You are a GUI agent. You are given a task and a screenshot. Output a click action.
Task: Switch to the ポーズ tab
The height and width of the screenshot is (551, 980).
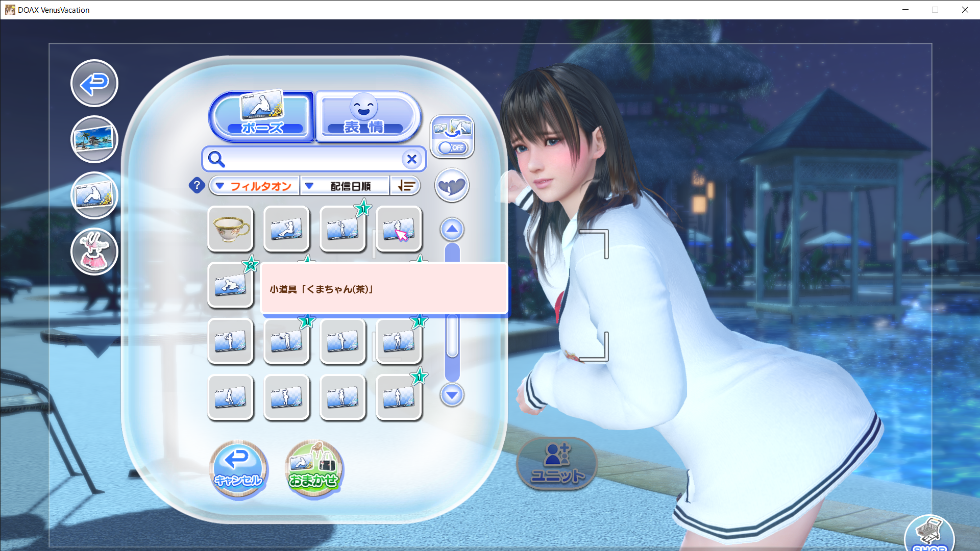pos(261,116)
